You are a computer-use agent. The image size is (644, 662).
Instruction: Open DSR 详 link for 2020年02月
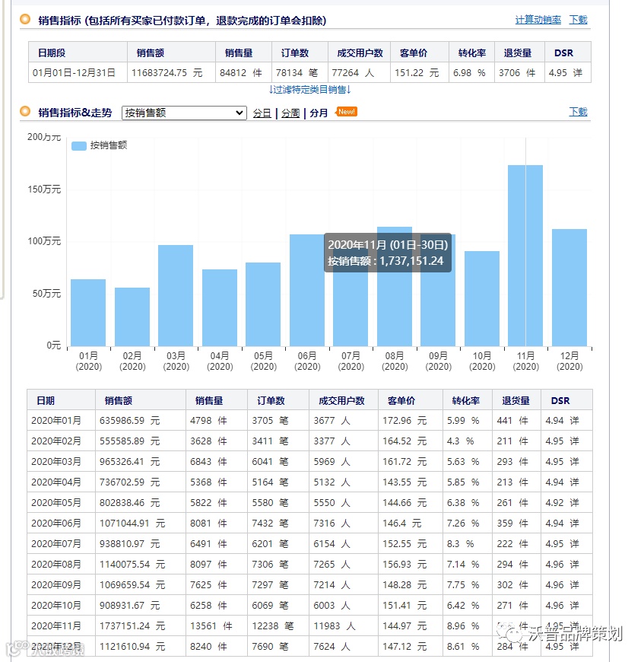(574, 441)
